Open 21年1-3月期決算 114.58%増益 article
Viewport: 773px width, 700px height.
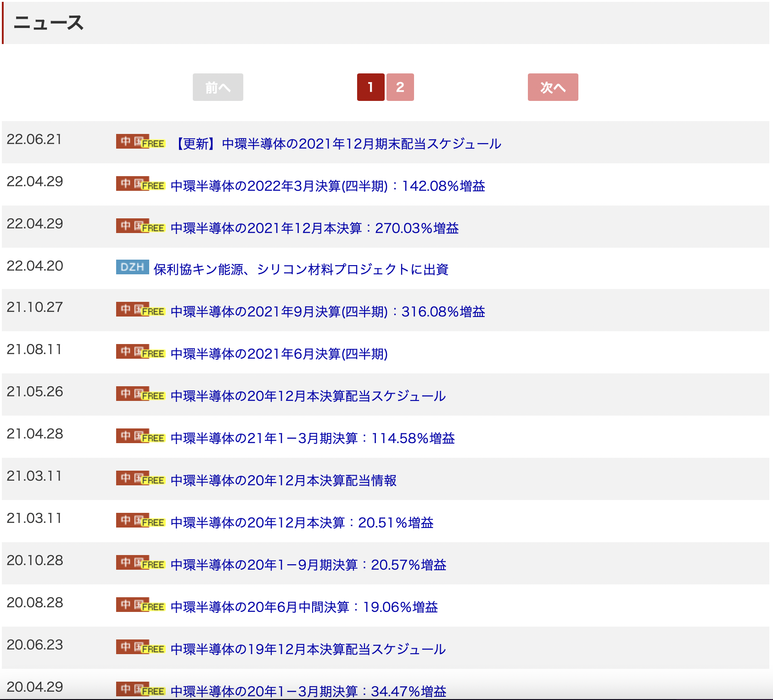tap(313, 438)
